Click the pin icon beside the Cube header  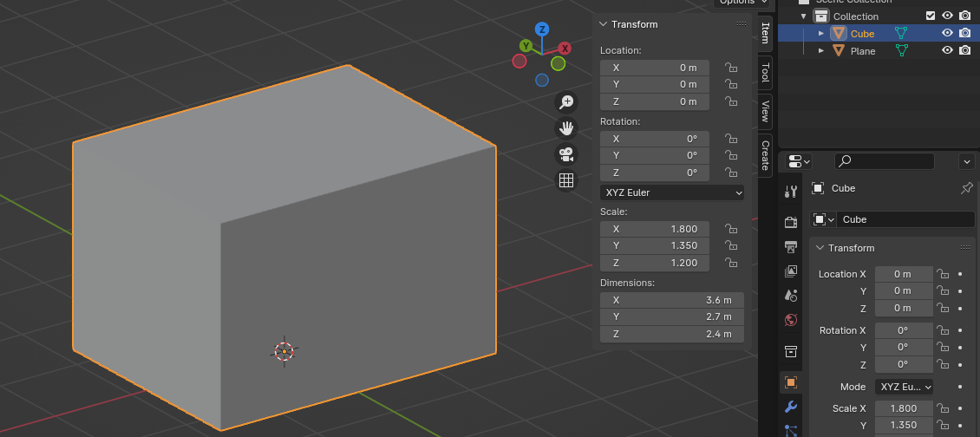pyautogui.click(x=966, y=188)
